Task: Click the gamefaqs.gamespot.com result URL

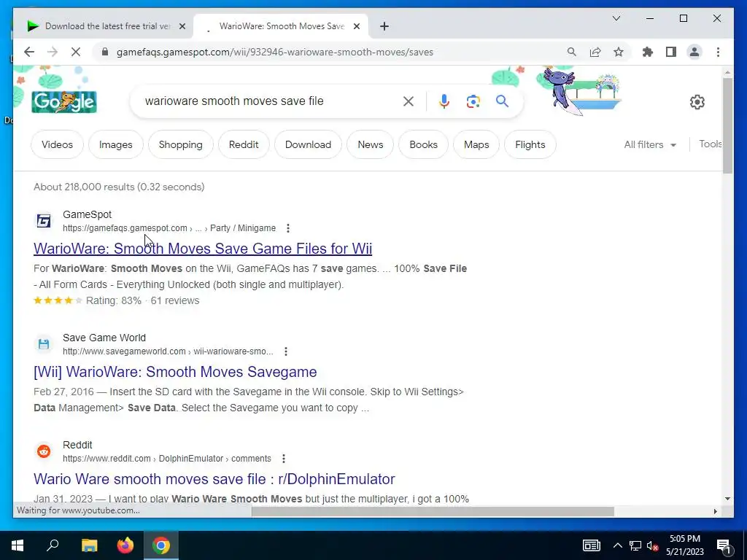Action: click(x=169, y=228)
